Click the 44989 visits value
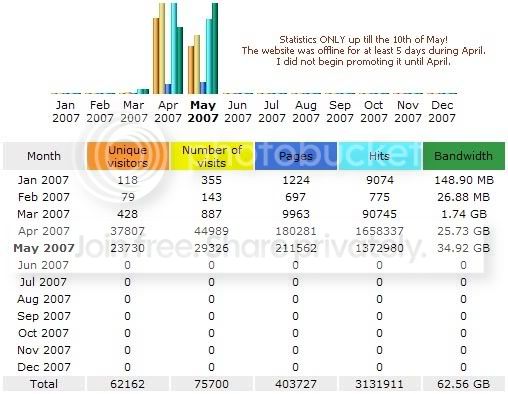Image resolution: width=508 pixels, height=394 pixels. tap(212, 231)
